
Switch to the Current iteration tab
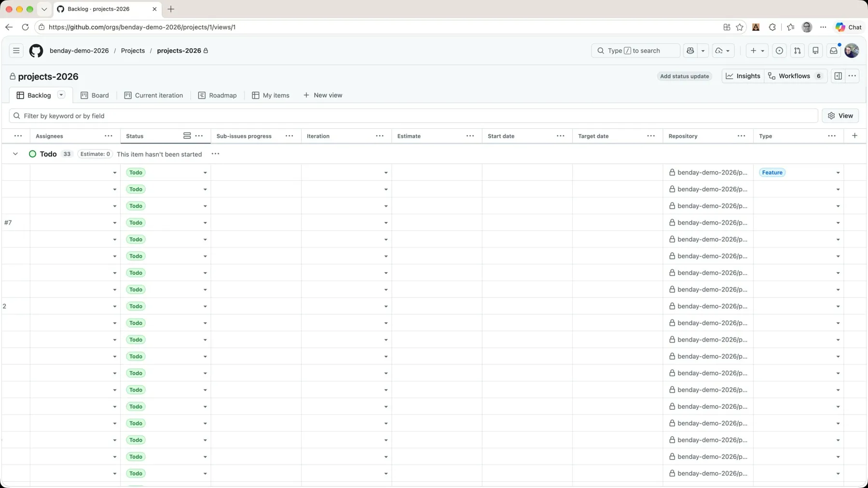click(153, 95)
